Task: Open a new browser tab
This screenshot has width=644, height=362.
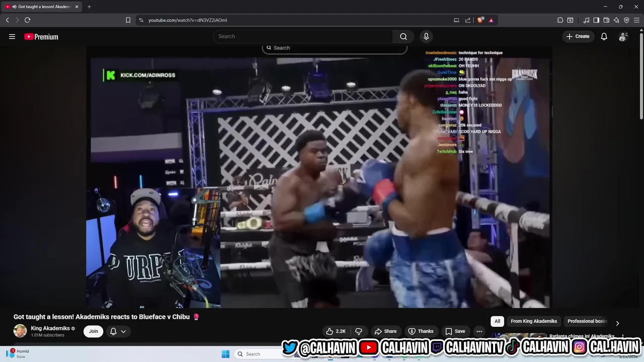Action: [89, 7]
